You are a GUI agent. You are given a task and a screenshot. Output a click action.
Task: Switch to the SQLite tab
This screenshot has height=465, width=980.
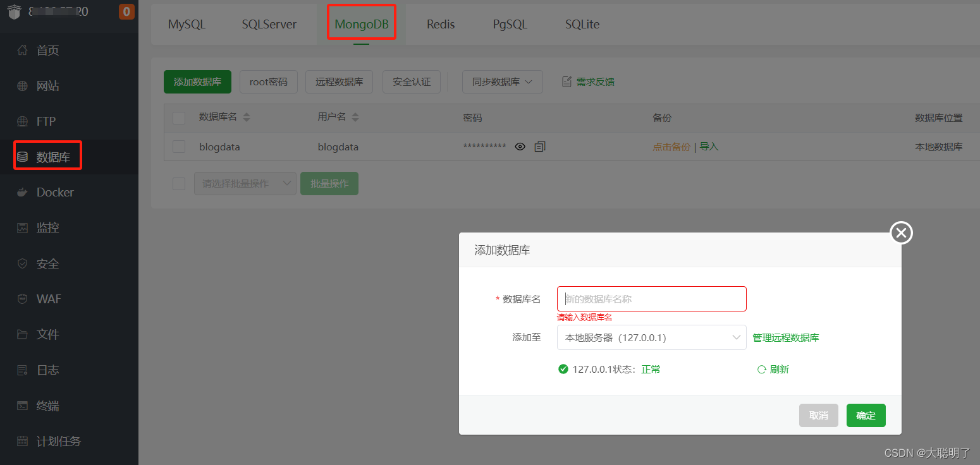click(x=582, y=24)
